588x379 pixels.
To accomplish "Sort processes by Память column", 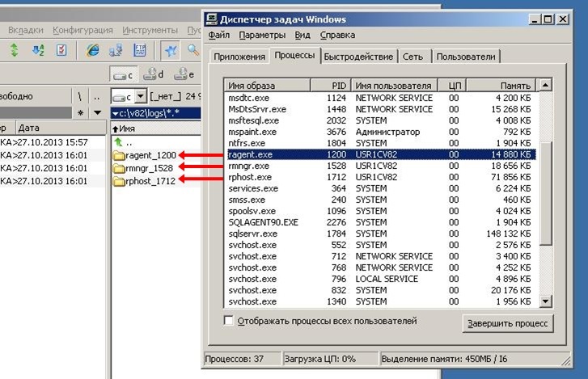I will pyautogui.click(x=501, y=86).
